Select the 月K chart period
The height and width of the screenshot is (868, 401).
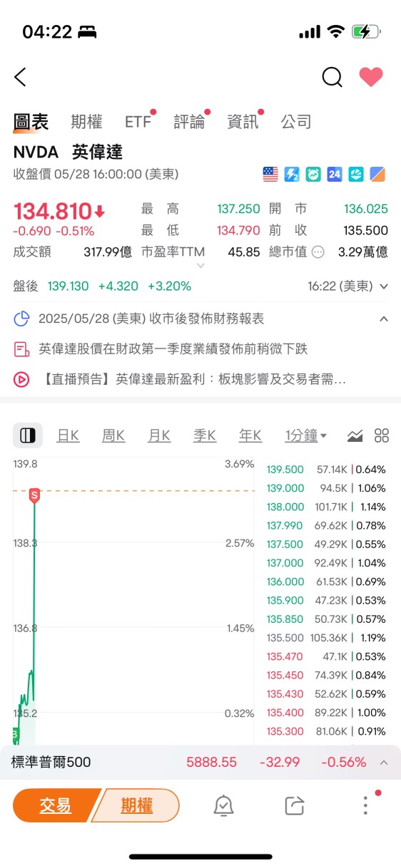coord(159,435)
